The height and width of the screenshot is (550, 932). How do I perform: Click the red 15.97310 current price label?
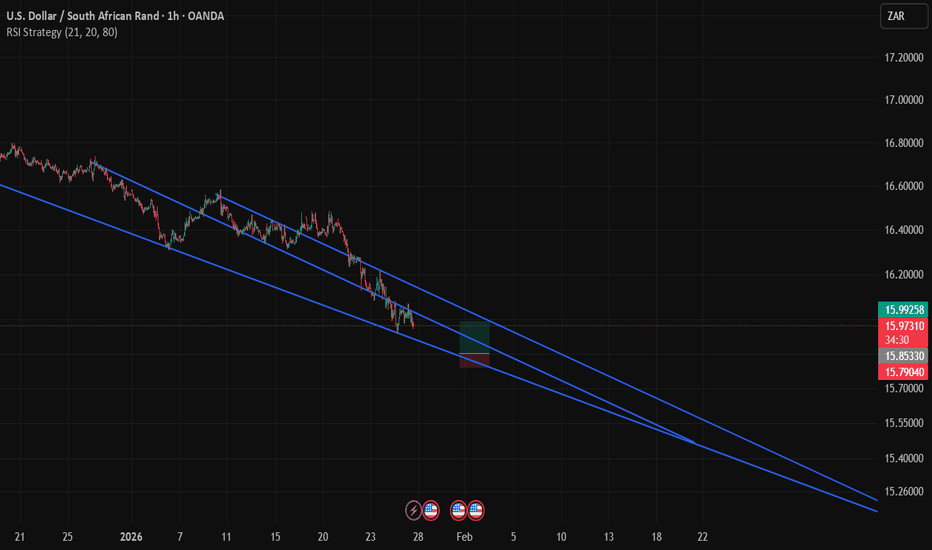click(903, 326)
